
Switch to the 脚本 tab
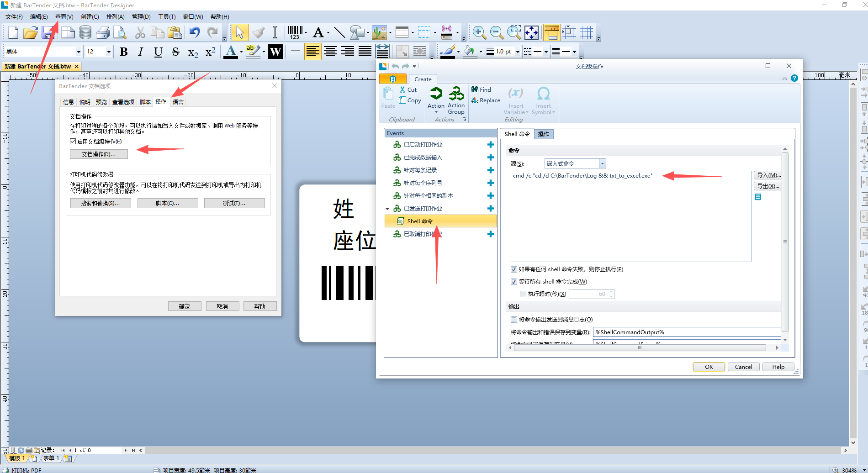(x=145, y=102)
